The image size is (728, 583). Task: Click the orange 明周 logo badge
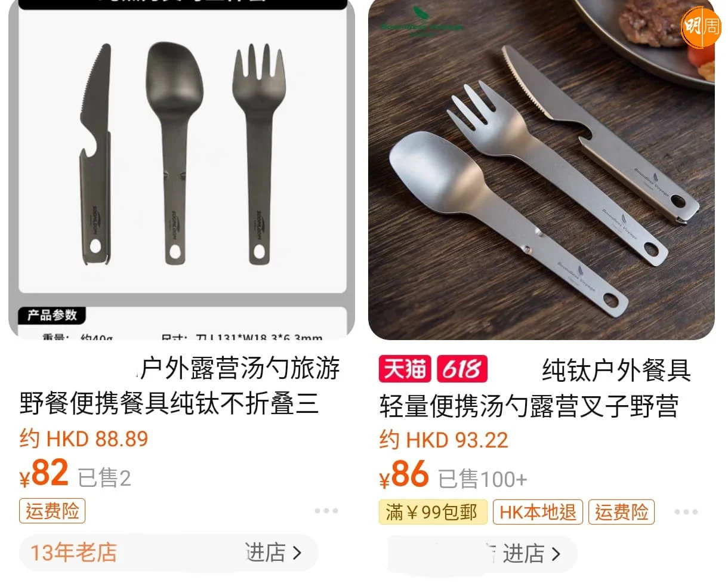(x=701, y=27)
